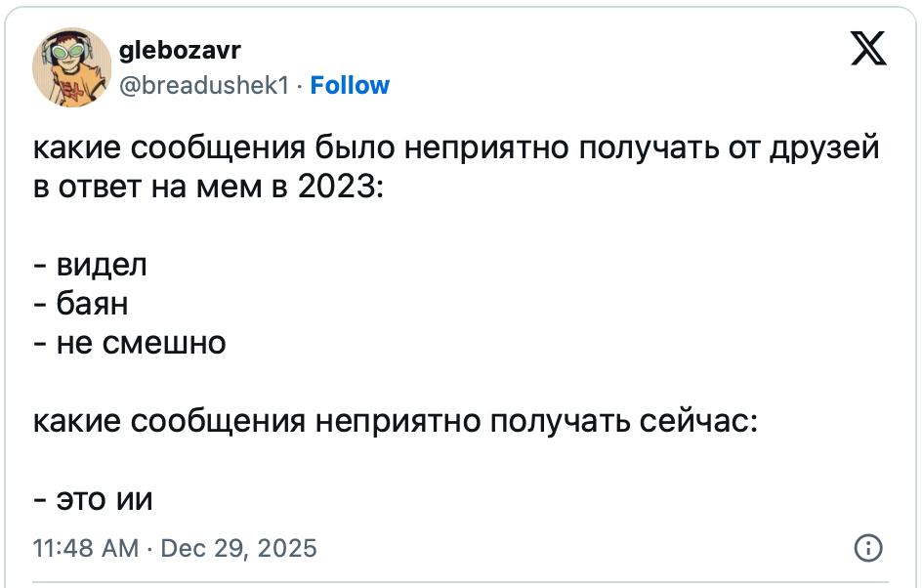Image resolution: width=922 pixels, height=588 pixels.
Task: Click the line ending with "получать сейчас:"
Action: 395,421
